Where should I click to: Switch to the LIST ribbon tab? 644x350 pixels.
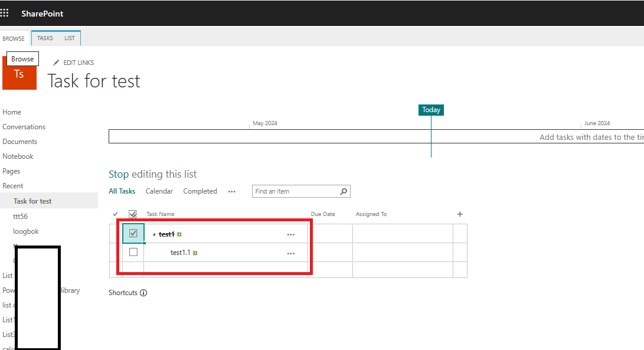tap(70, 38)
